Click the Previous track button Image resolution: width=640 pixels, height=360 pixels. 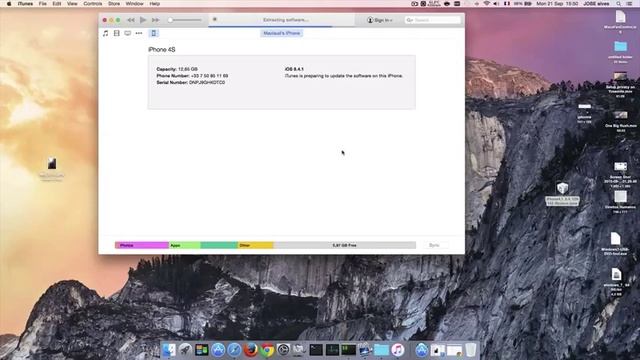point(131,20)
